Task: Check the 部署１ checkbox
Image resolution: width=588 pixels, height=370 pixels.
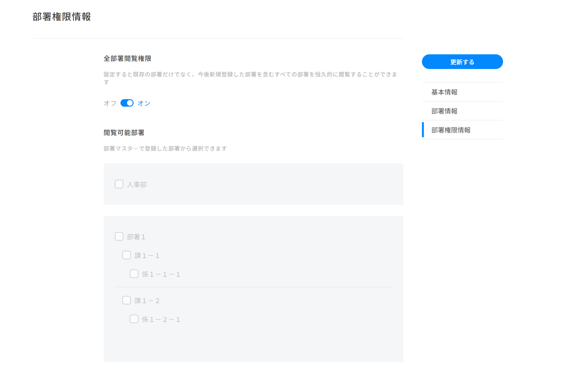Action: click(x=119, y=236)
